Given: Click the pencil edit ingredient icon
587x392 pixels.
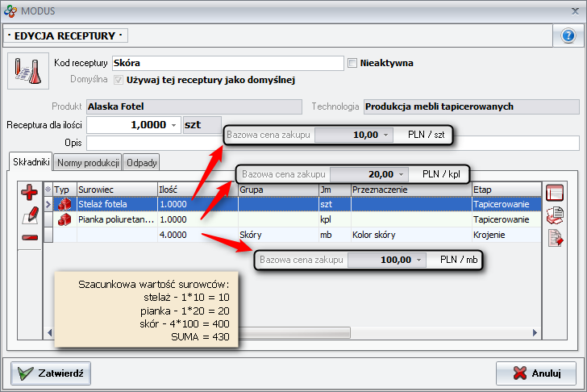Looking at the screenshot, I should [30, 215].
